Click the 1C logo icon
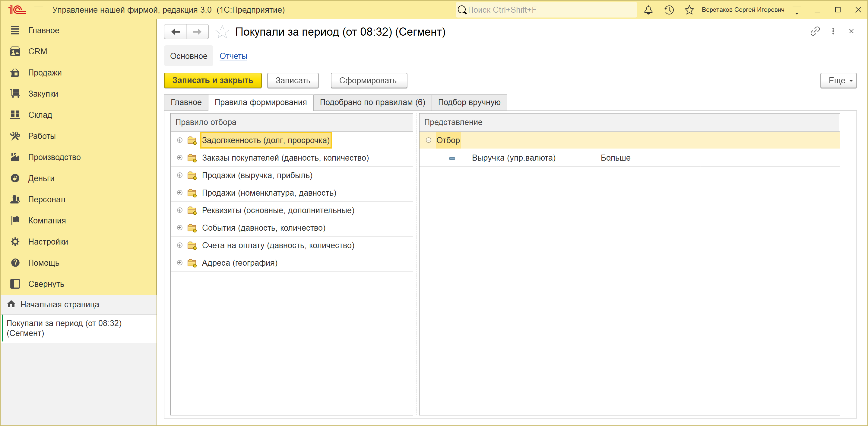Screen dimensions: 868x426 [x=17, y=10]
